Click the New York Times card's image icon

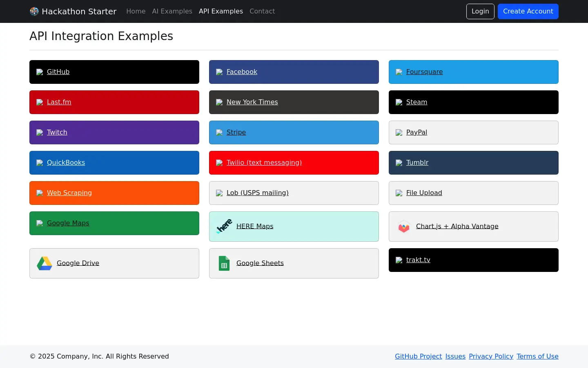click(219, 102)
